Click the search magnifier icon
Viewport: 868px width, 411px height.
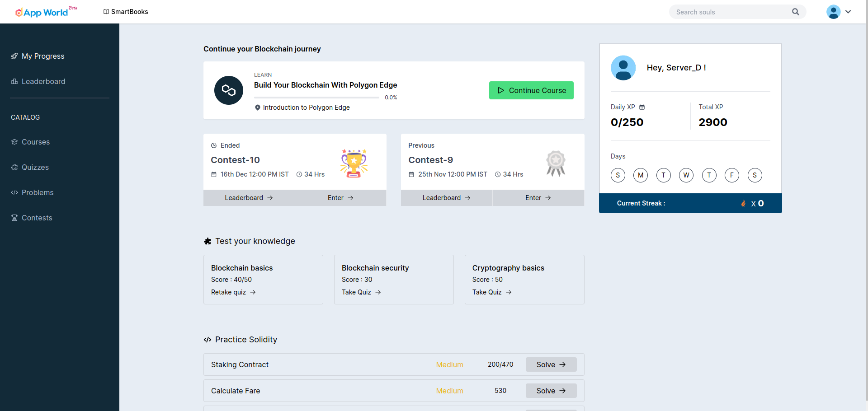[x=796, y=12]
